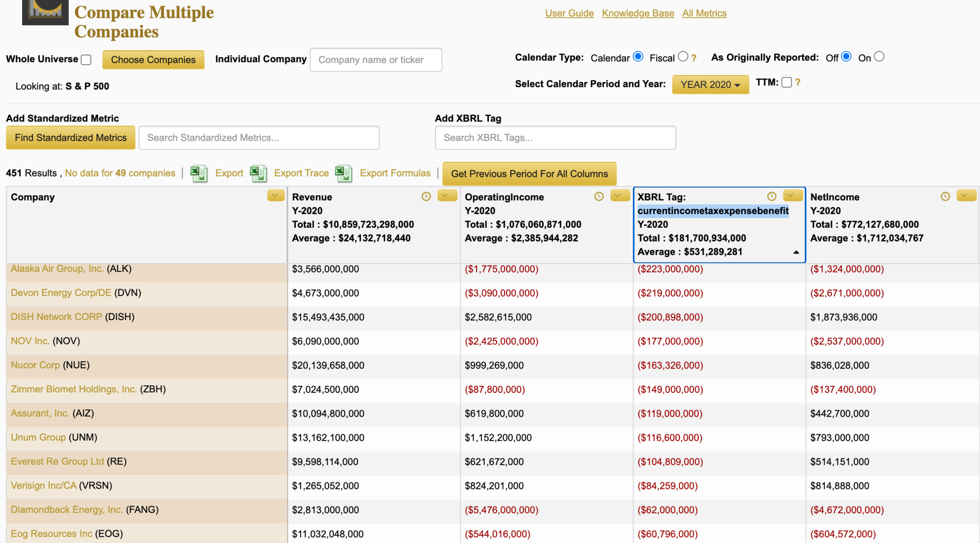The height and width of the screenshot is (543, 980).
Task: Open All Metrics link
Action: coord(704,13)
